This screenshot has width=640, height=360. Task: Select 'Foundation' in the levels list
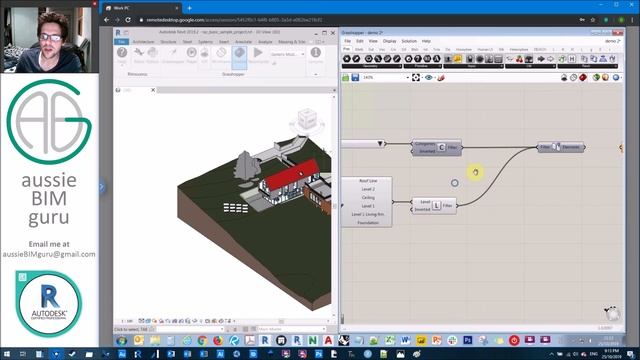click(368, 223)
